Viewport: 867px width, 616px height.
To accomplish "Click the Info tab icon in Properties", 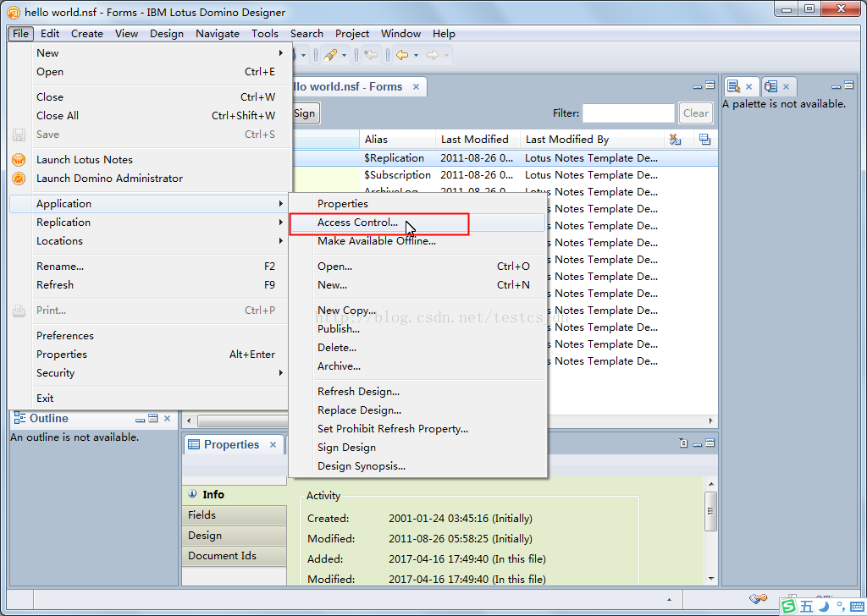I will point(192,494).
